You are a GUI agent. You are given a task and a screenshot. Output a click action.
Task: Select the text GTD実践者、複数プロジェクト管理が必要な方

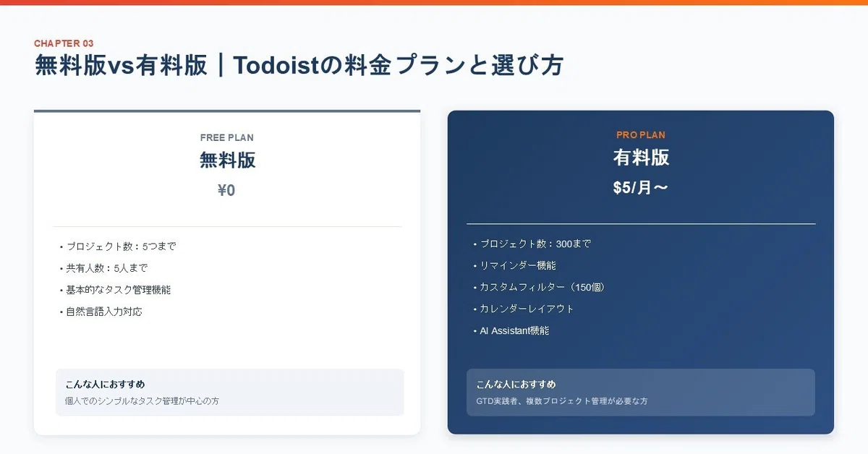[562, 401]
